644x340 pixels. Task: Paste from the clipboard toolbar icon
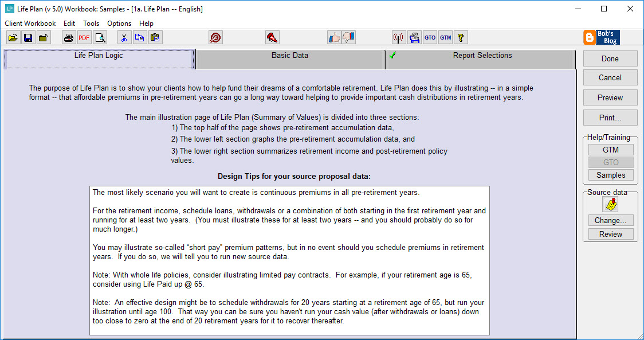pos(154,37)
